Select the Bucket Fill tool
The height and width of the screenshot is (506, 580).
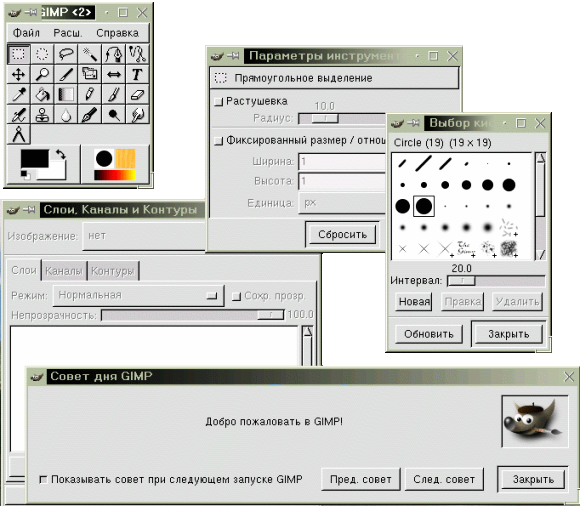42,94
